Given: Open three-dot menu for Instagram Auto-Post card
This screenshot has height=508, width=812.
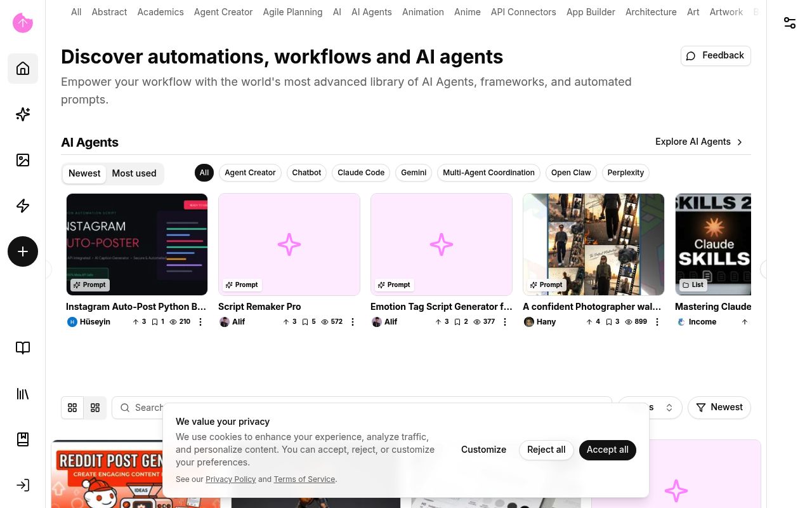Looking at the screenshot, I should coord(200,322).
